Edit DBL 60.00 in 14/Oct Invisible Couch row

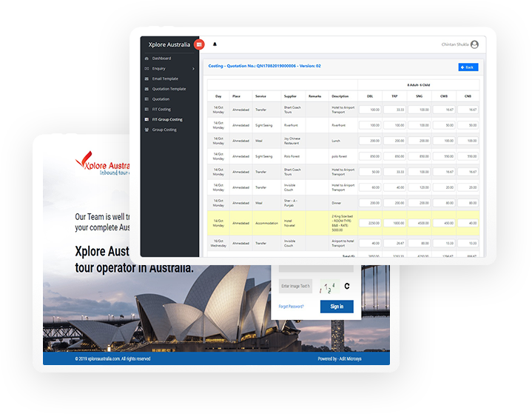coord(370,187)
